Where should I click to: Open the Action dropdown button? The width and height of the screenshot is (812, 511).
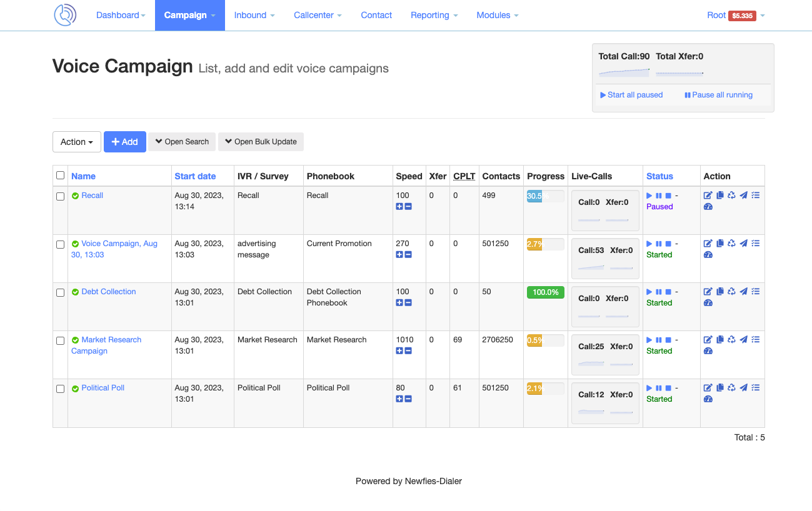point(76,142)
